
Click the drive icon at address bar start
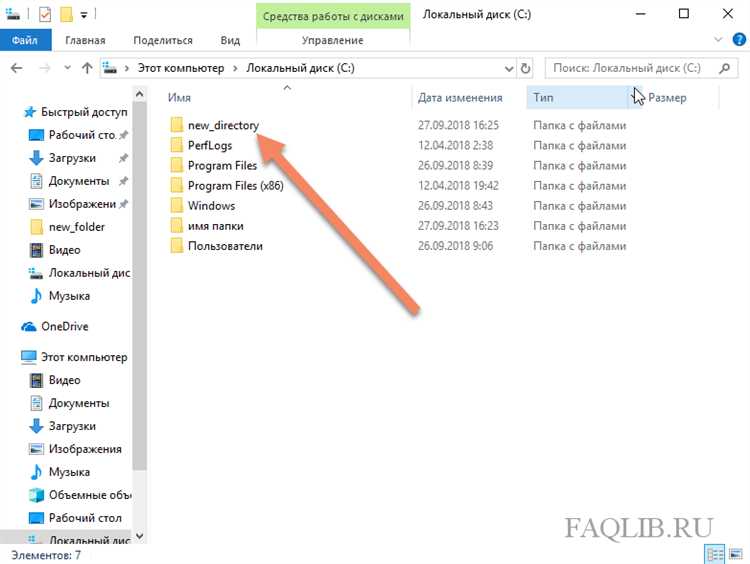[x=110, y=68]
